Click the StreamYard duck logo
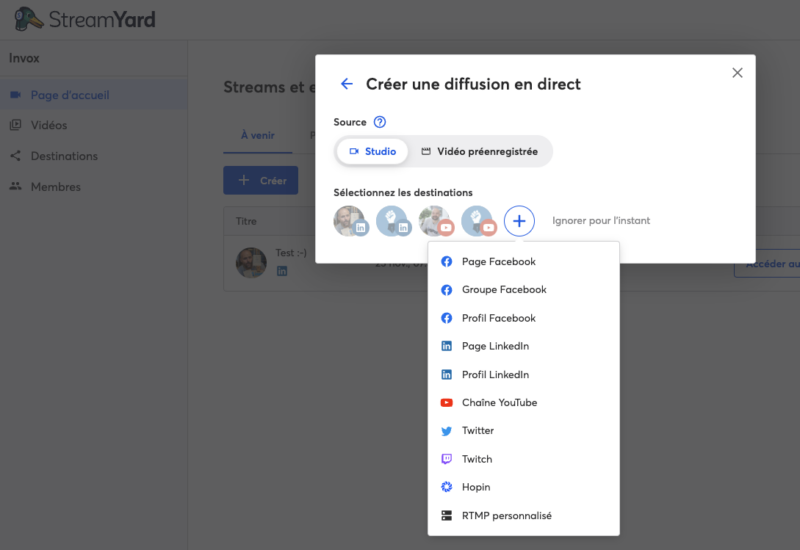800x550 pixels. click(x=28, y=19)
